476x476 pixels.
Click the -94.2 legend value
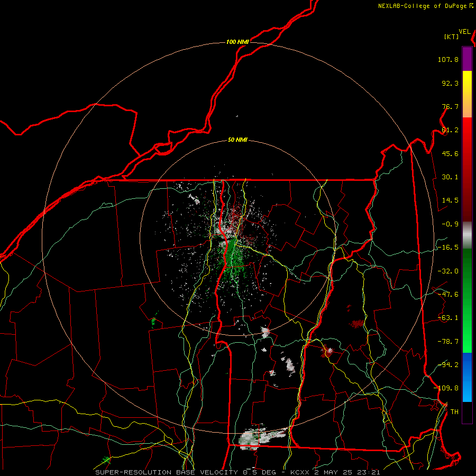point(448,365)
